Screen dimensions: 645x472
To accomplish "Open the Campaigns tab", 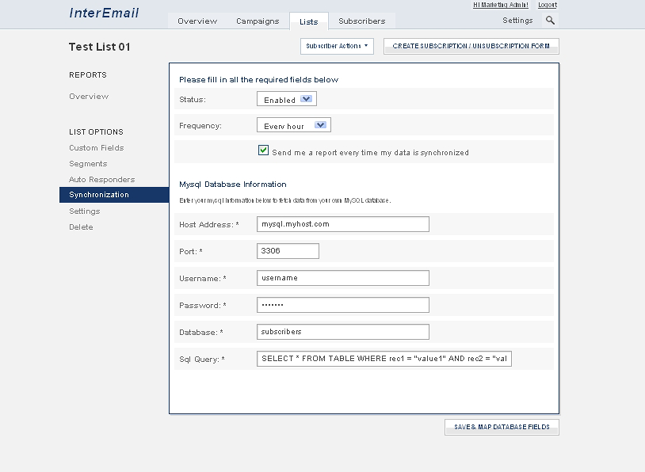I will (257, 21).
